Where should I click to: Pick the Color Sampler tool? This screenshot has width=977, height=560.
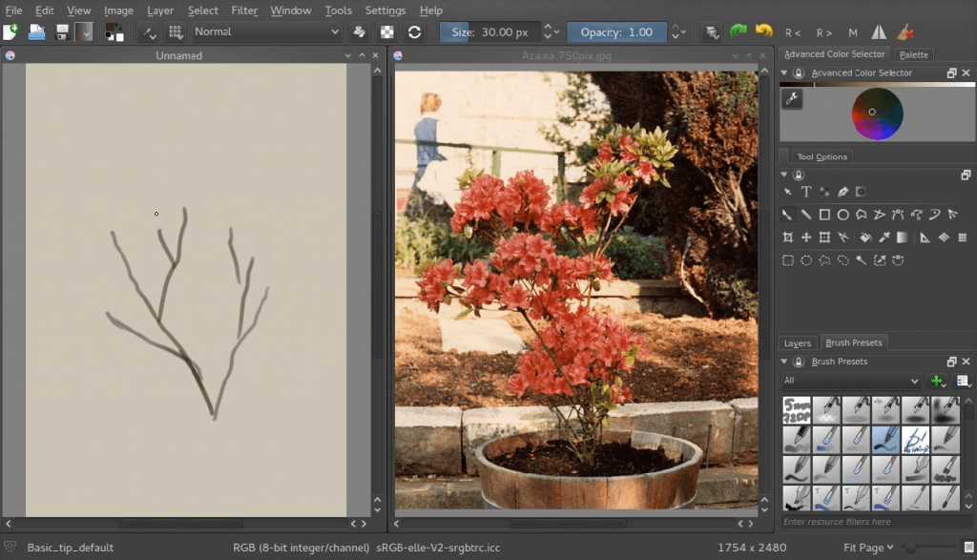click(885, 238)
